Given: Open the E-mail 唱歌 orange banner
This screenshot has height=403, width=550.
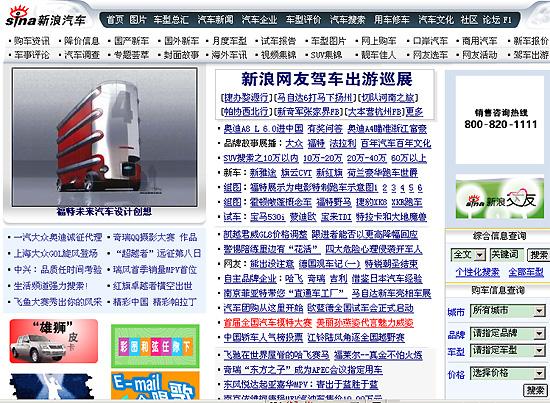Looking at the screenshot, I should (x=155, y=386).
